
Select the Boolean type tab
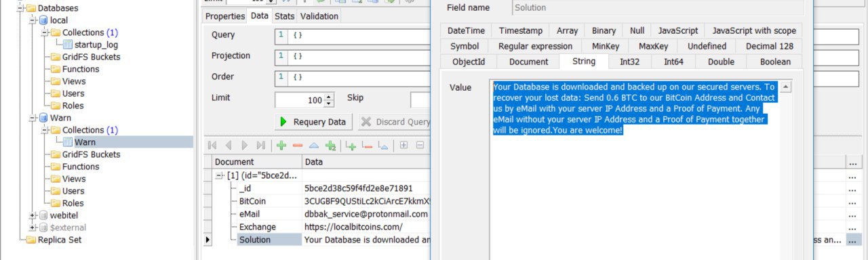click(x=775, y=62)
